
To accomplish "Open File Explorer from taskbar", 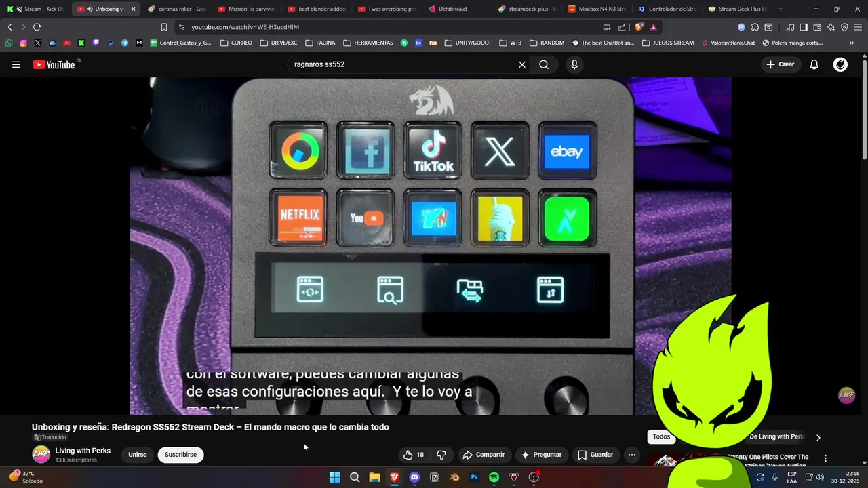I will point(374,477).
